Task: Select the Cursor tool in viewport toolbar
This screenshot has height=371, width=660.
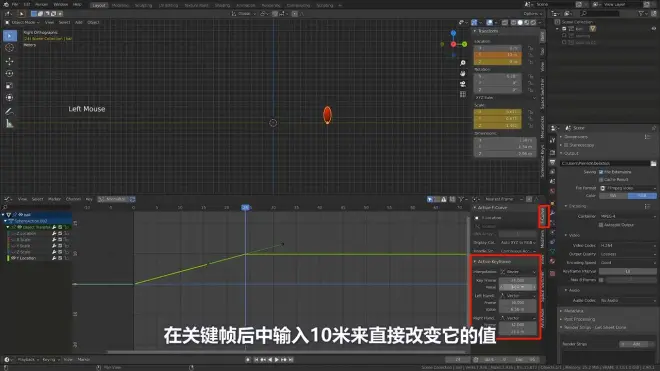Action: pos(9,48)
